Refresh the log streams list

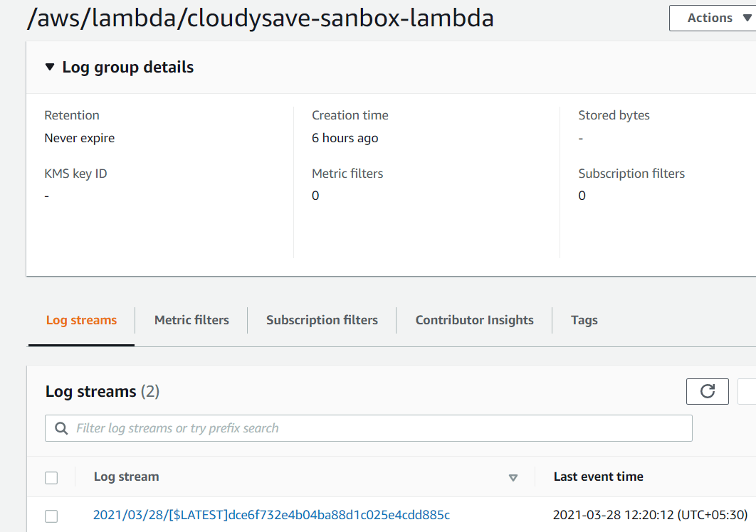[708, 391]
